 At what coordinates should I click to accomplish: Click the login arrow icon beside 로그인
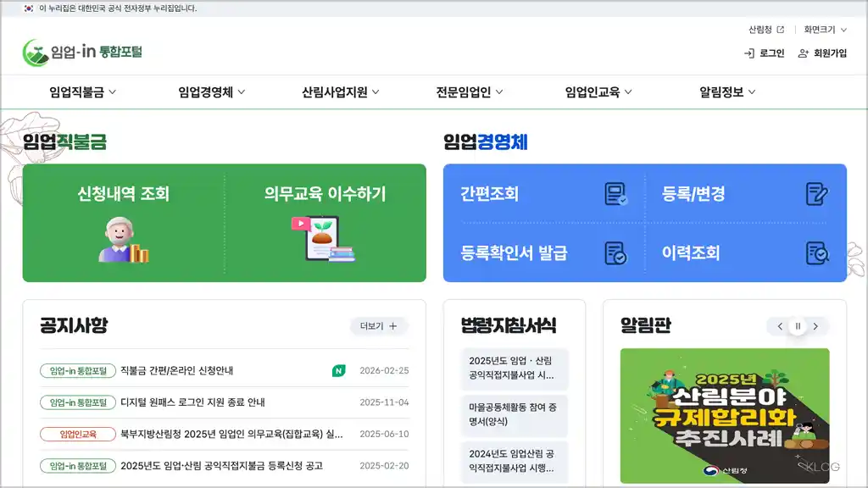(748, 53)
